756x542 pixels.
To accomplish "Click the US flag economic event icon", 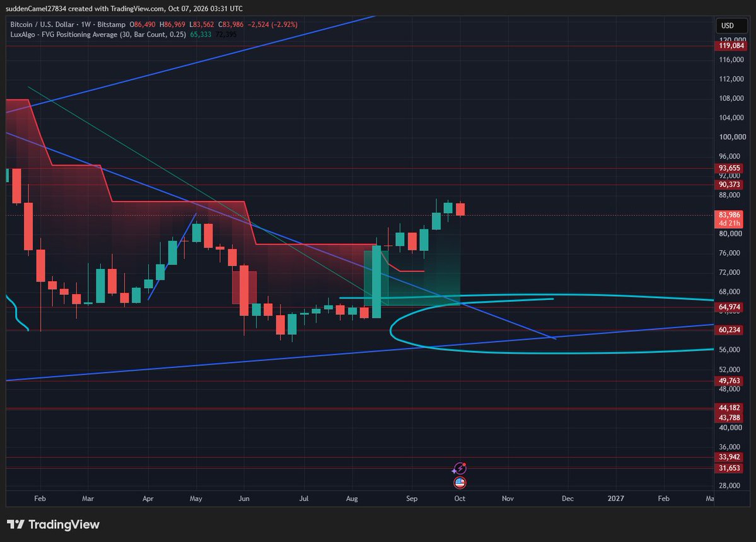I will pos(460,482).
